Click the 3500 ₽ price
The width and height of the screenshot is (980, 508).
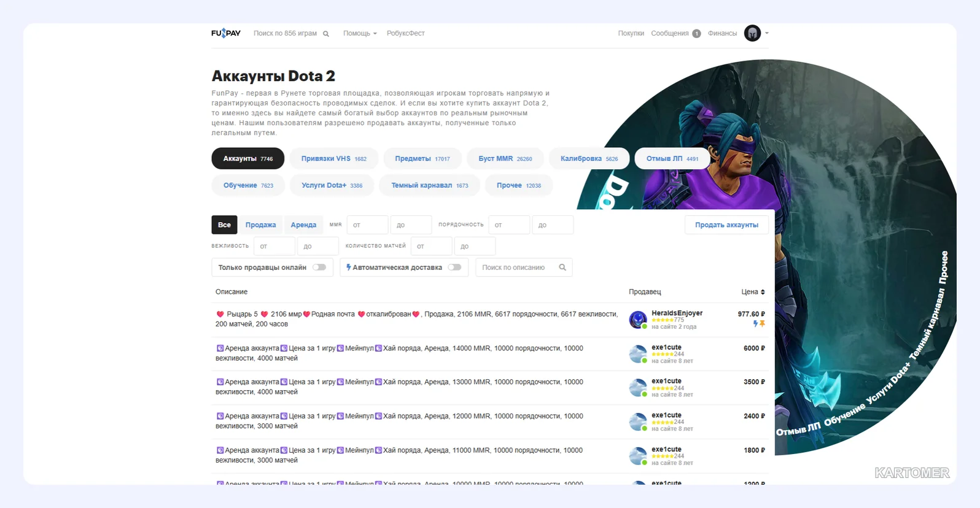pyautogui.click(x=754, y=382)
